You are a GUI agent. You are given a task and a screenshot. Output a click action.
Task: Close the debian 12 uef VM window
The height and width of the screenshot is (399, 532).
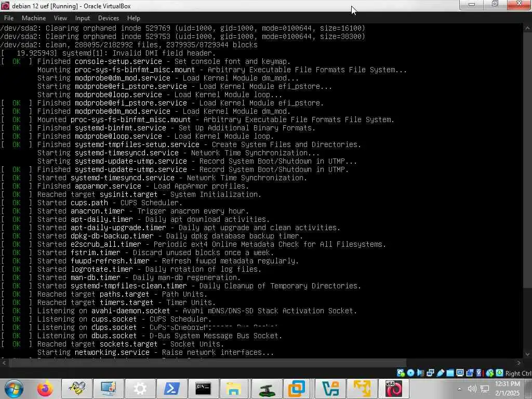[x=520, y=4]
